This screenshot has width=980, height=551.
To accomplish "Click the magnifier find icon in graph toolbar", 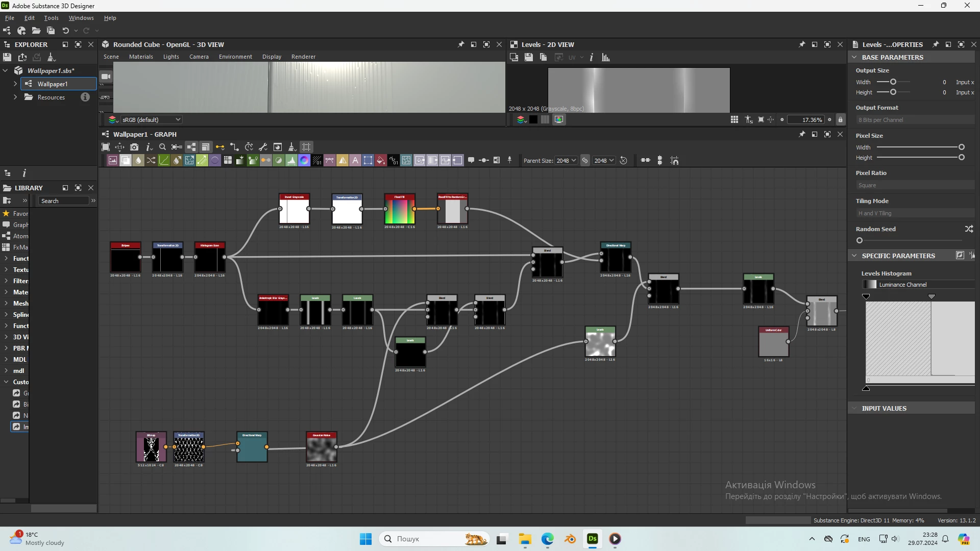I will pos(163,147).
